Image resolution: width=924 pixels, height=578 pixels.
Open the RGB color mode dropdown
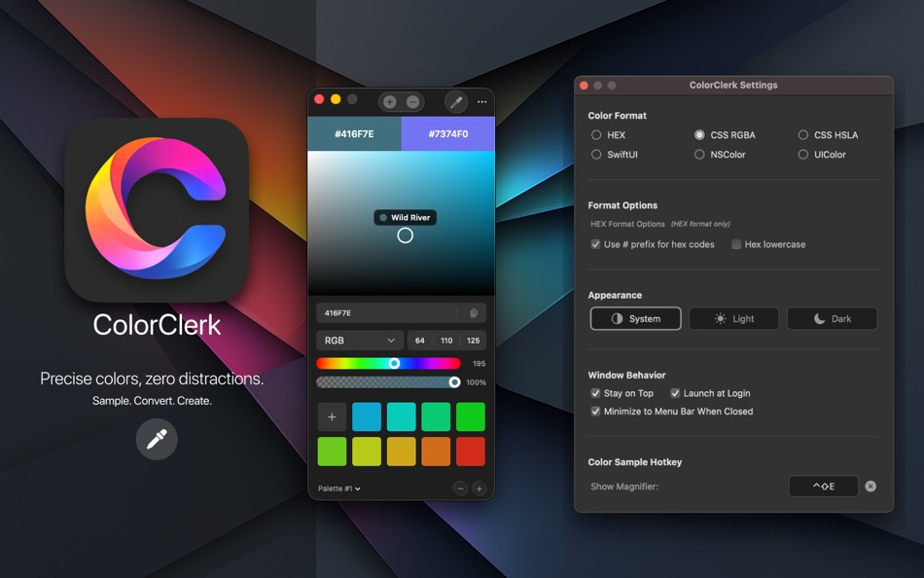359,342
